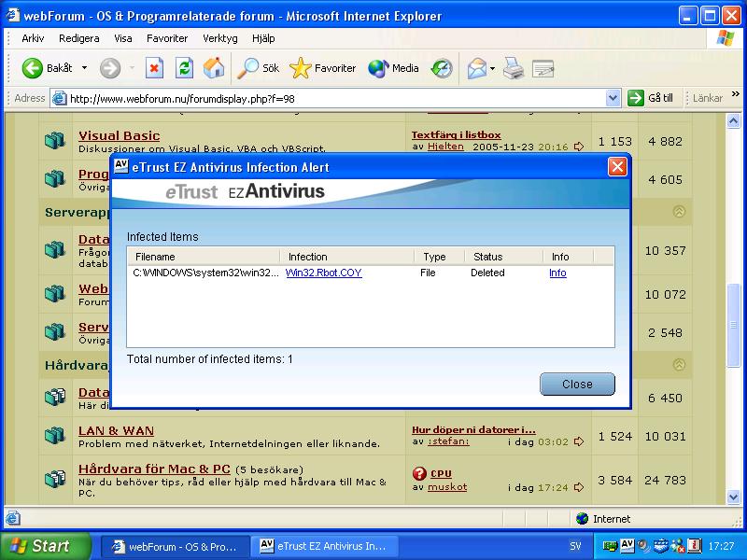
Task: Print the page with printer icon
Action: pyautogui.click(x=514, y=68)
